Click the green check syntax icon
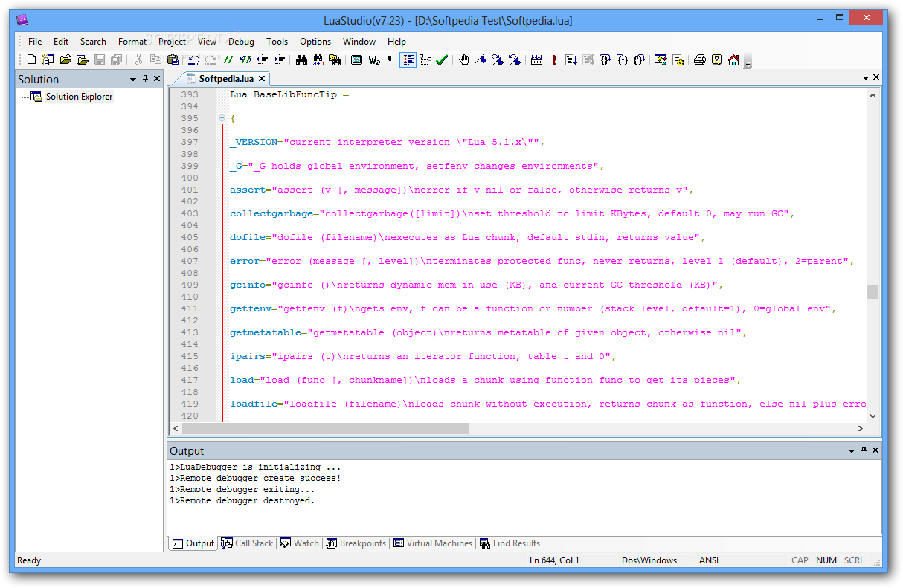903x588 pixels. point(442,60)
